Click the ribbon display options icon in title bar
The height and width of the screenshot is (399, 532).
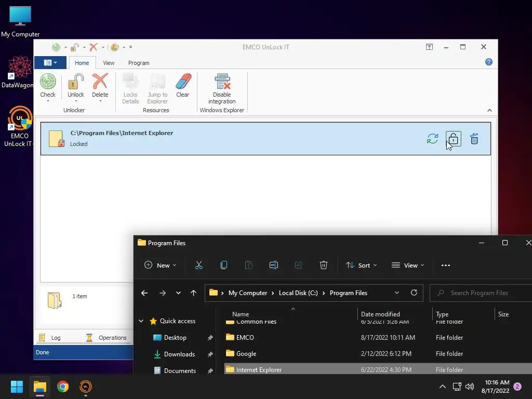click(429, 47)
